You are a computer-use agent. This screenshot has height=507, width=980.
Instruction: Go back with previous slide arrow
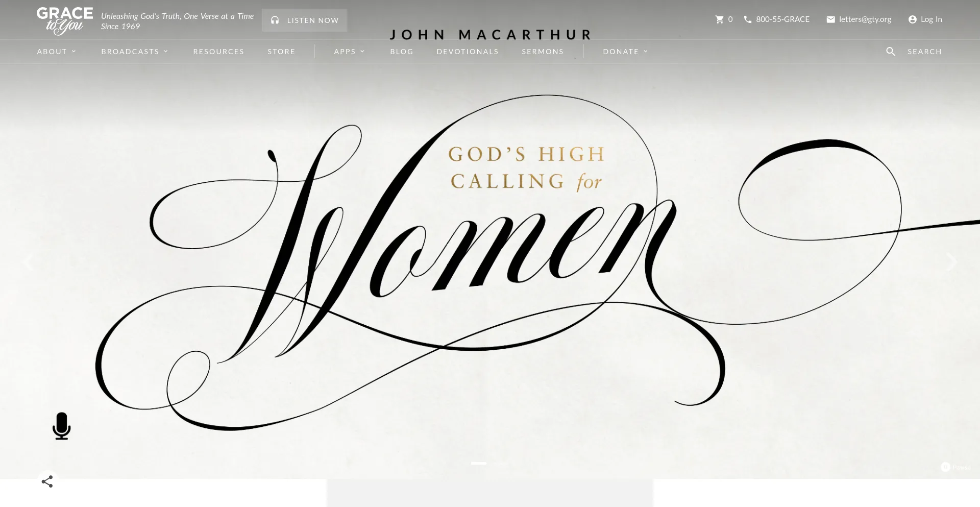[29, 262]
